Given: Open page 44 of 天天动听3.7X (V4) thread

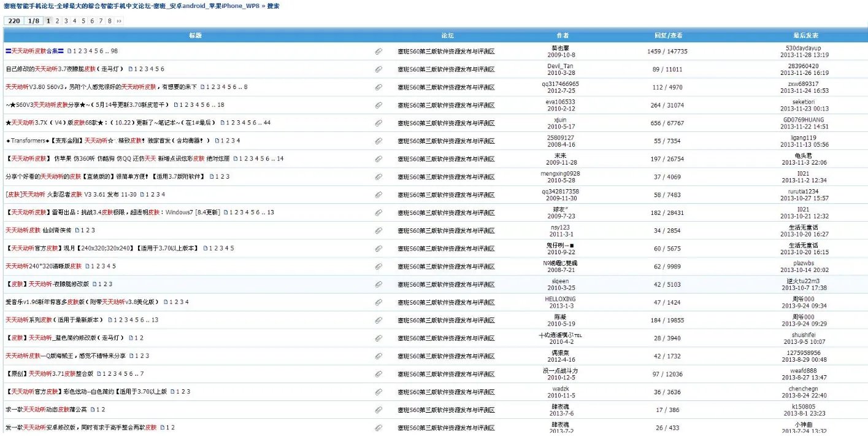Looking at the screenshot, I should (x=267, y=123).
